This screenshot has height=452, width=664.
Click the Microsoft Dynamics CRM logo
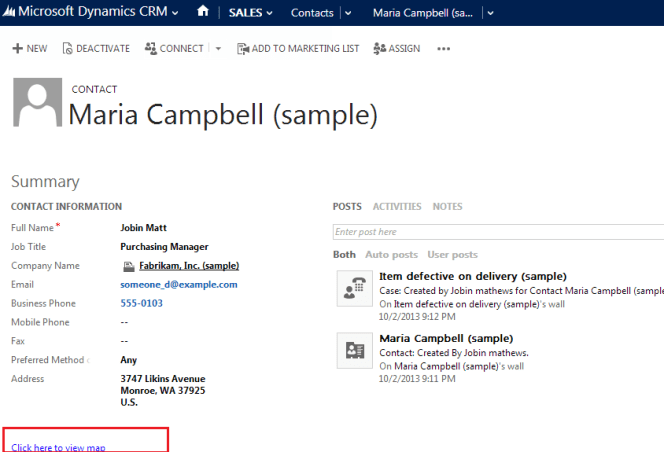[x=86, y=11]
